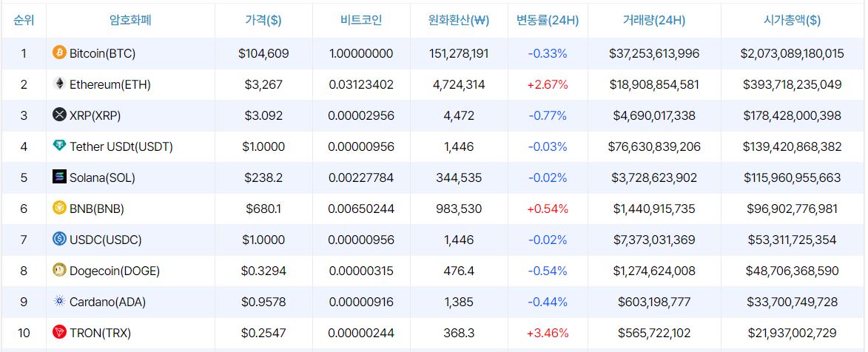Click the Cardano logo icon

(x=59, y=301)
